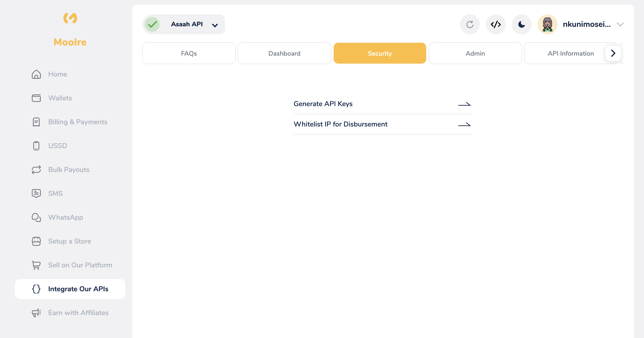The image size is (644, 338).
Task: Click the Moolre logo icon
Action: pyautogui.click(x=70, y=18)
